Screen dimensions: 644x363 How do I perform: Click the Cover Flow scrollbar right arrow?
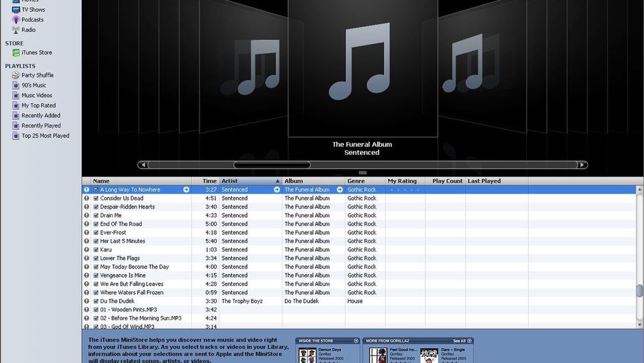[x=582, y=165]
